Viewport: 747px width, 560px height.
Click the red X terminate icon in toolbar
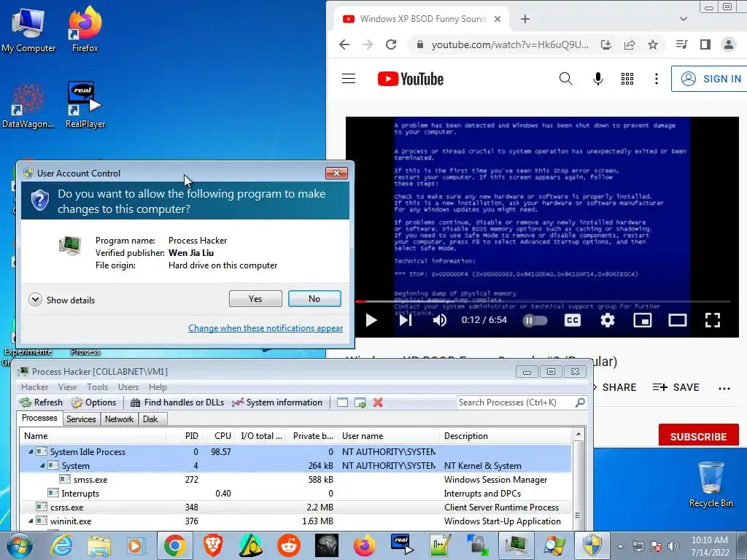pyautogui.click(x=379, y=402)
